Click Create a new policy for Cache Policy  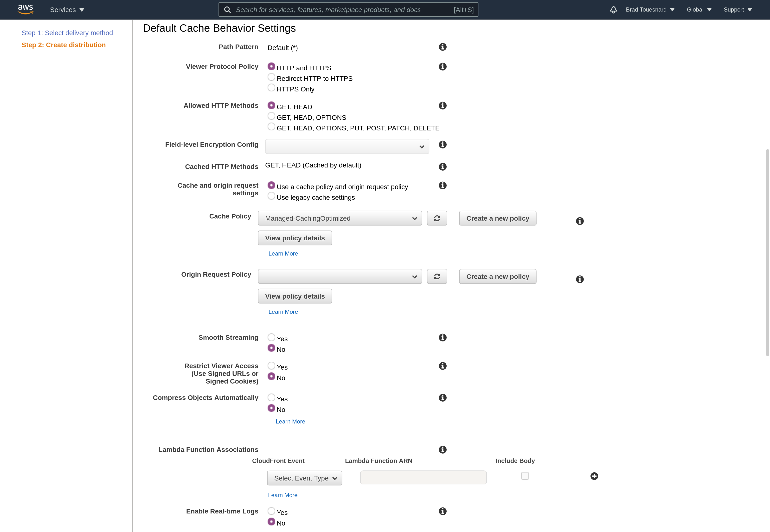click(497, 218)
